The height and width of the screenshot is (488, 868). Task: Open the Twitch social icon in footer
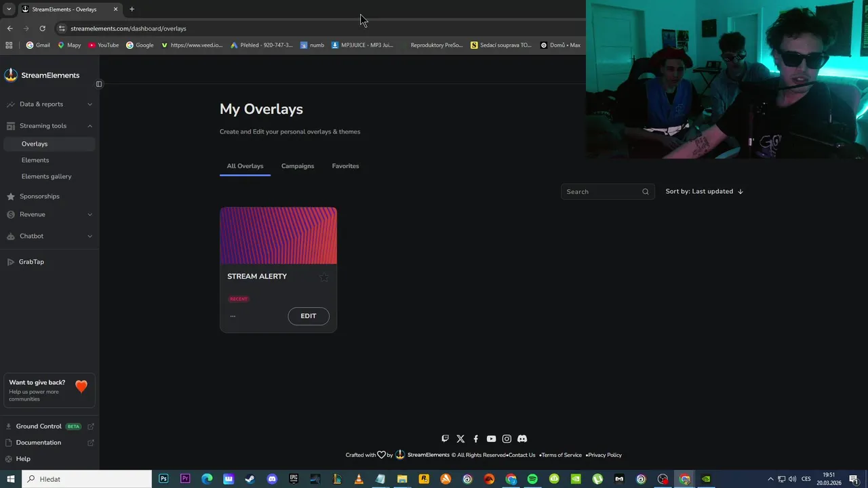(445, 439)
